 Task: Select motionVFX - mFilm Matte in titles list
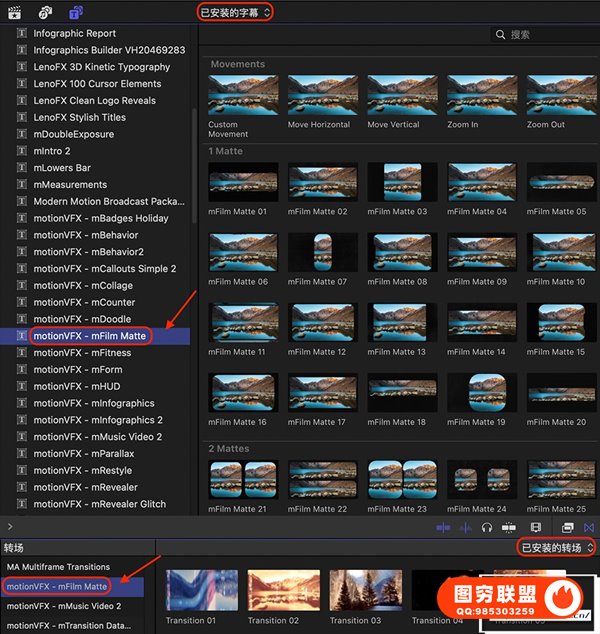coord(90,336)
